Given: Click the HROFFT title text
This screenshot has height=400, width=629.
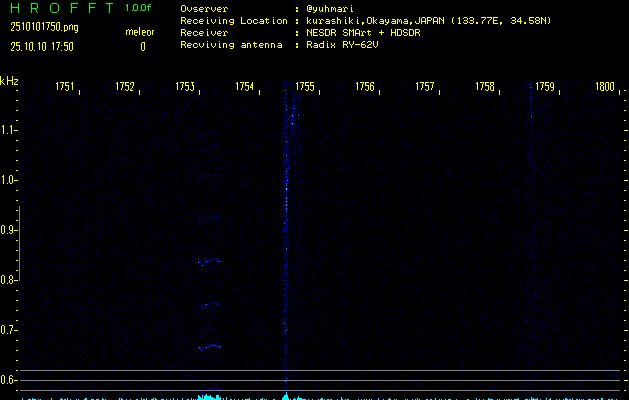Looking at the screenshot, I should point(62,8).
